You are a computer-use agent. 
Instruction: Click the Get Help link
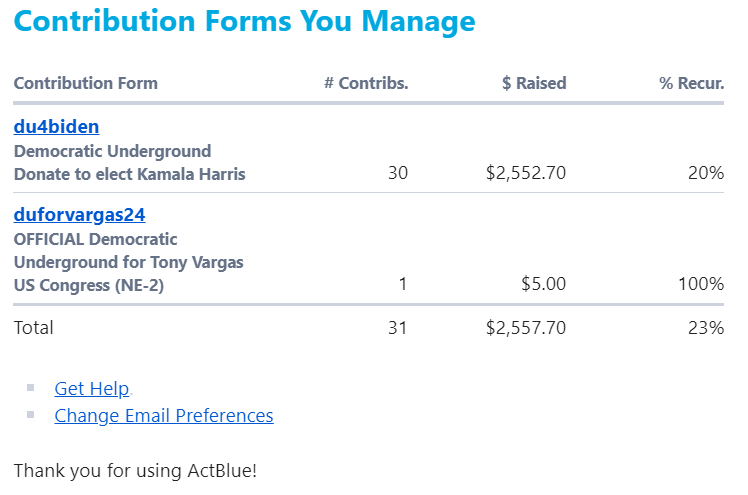[92, 389]
